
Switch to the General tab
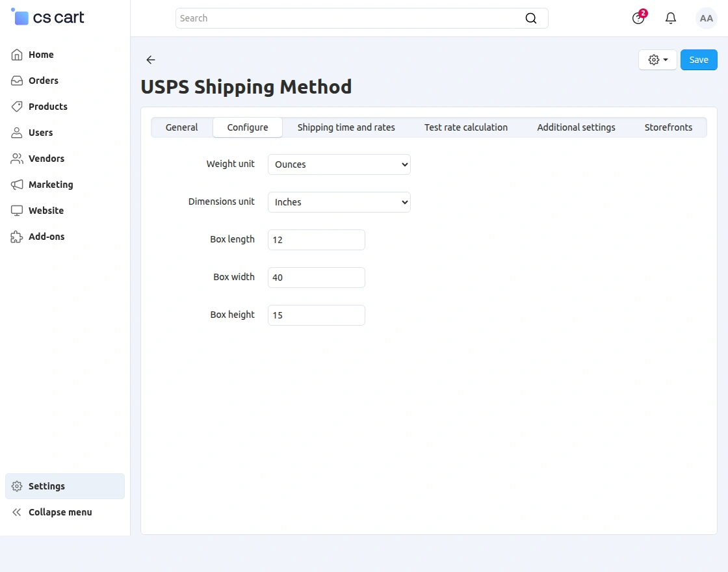(x=181, y=127)
